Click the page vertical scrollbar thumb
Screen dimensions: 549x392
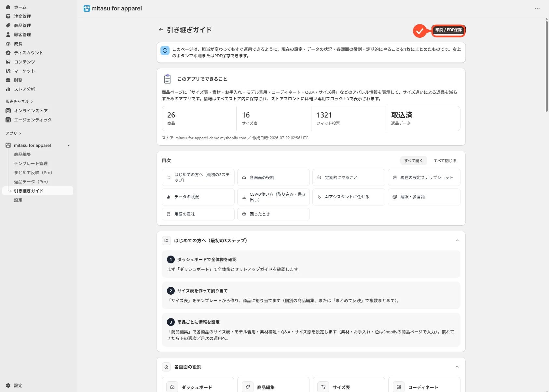tap(547, 66)
